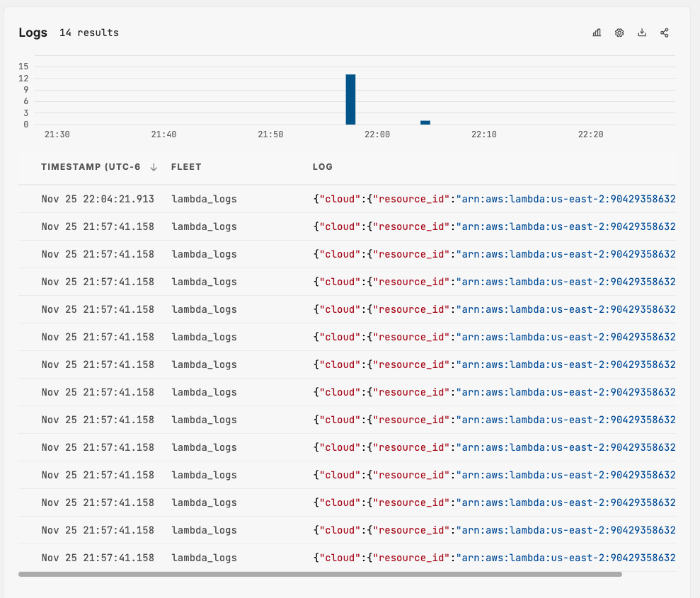This screenshot has height=598, width=700.
Task: Click the LOG column header
Action: coord(322,168)
